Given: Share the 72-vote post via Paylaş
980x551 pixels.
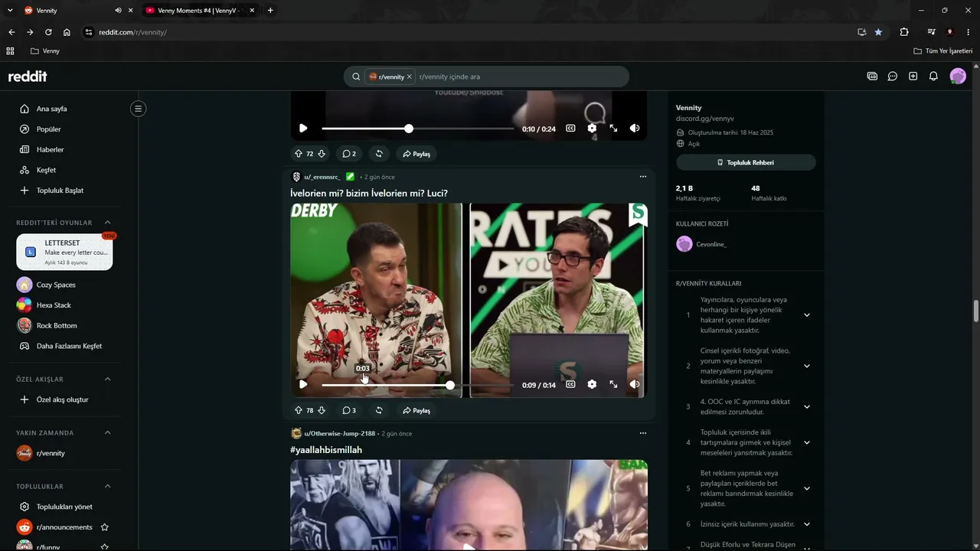Looking at the screenshot, I should 416,154.
